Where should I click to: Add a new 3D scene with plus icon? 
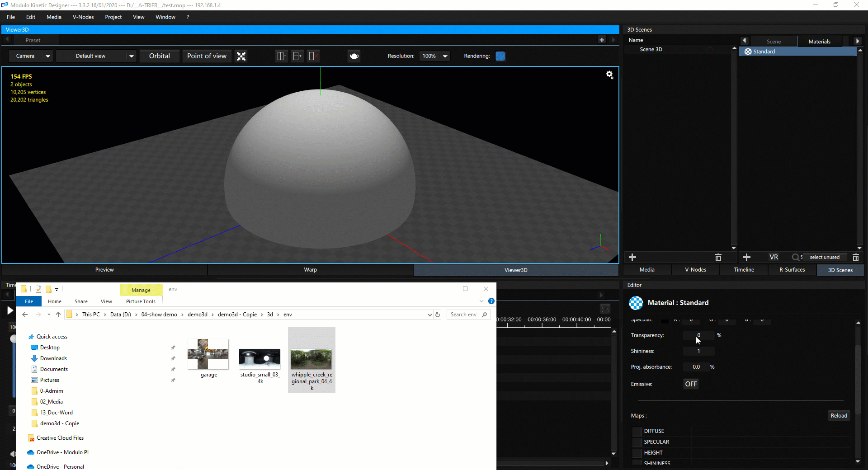point(632,257)
